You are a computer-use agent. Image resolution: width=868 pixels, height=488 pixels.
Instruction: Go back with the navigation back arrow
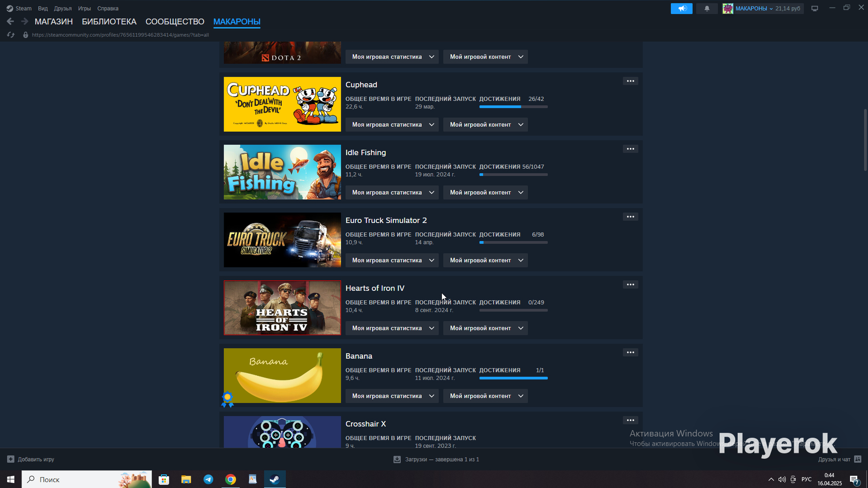point(10,21)
